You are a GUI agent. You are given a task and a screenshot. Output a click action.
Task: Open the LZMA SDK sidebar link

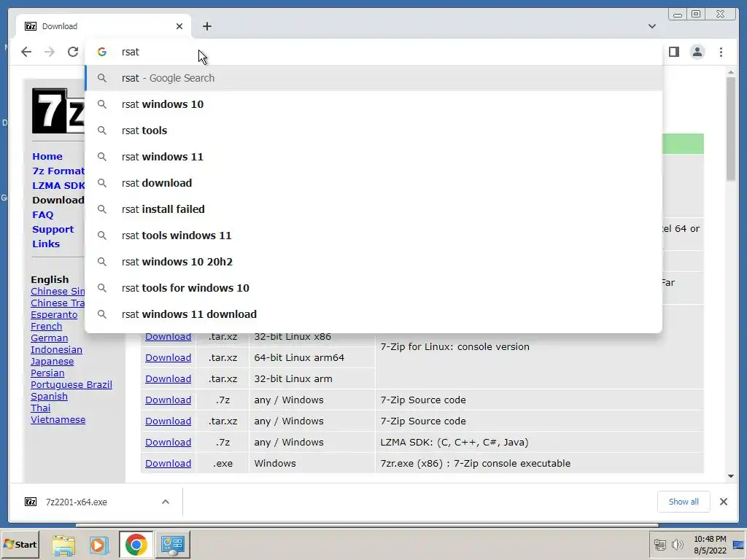pyautogui.click(x=58, y=186)
